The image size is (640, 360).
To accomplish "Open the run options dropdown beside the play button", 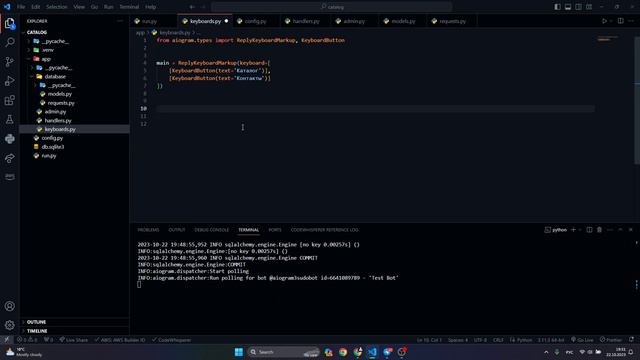I will click(611, 21).
